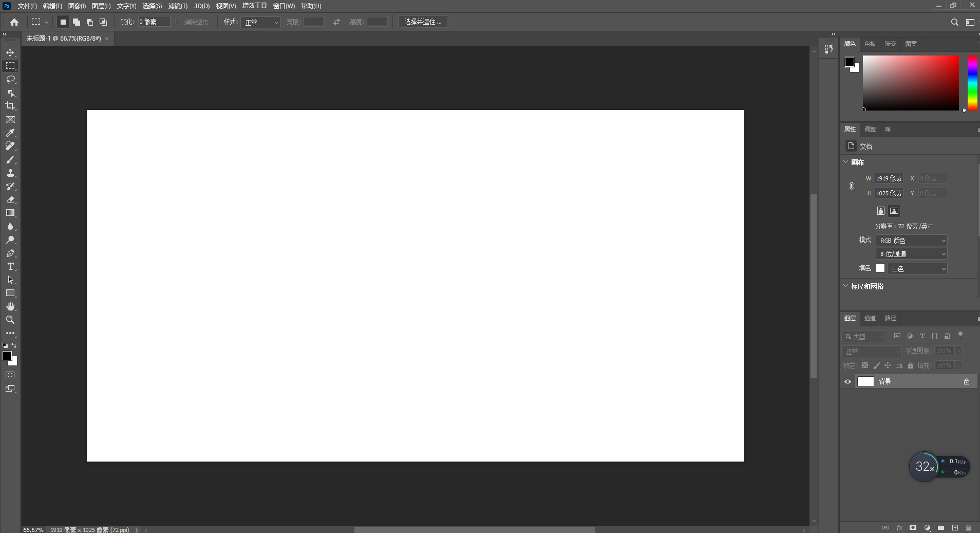
Task: Activate the Zoom tool
Action: [10, 320]
